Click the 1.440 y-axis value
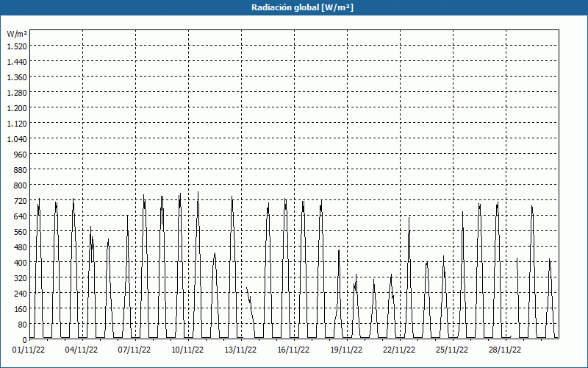 click(17, 62)
